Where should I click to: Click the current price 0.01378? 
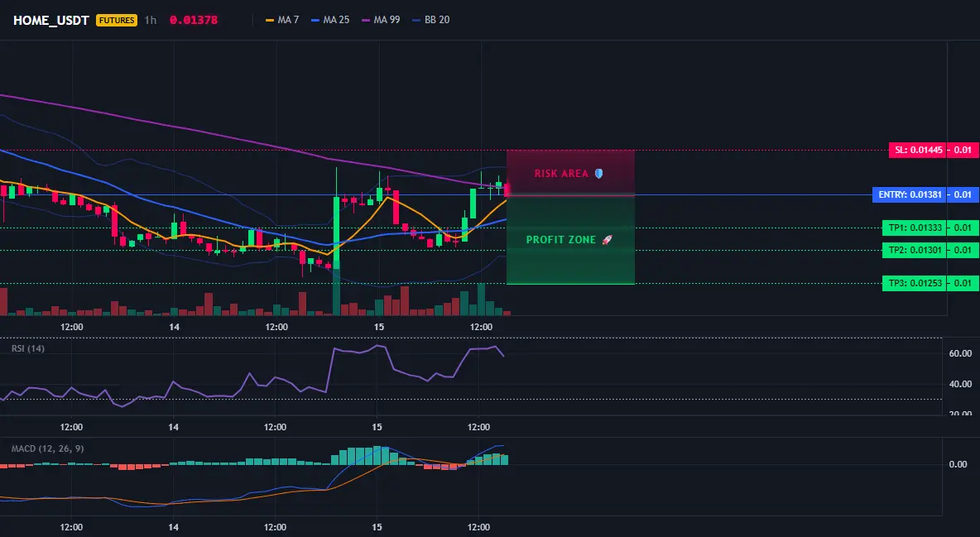coord(194,20)
